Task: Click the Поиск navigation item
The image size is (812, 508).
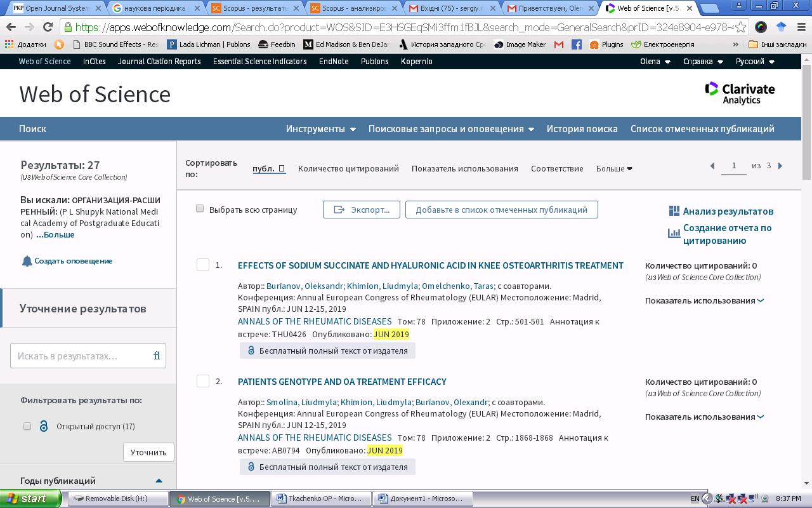Action: pyautogui.click(x=32, y=128)
